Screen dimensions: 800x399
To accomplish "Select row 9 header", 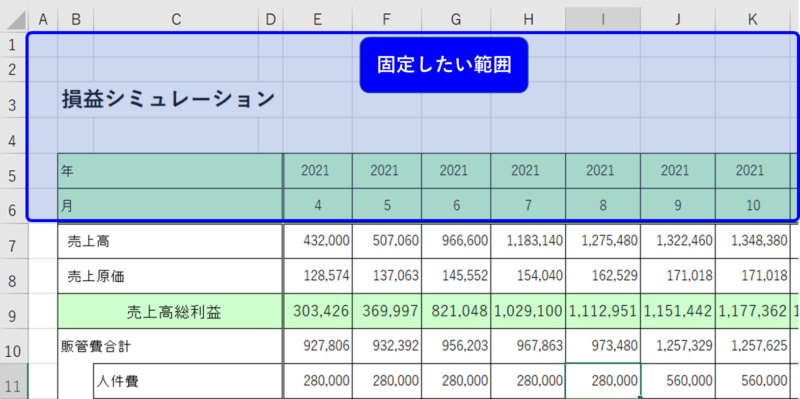I will 14,311.
